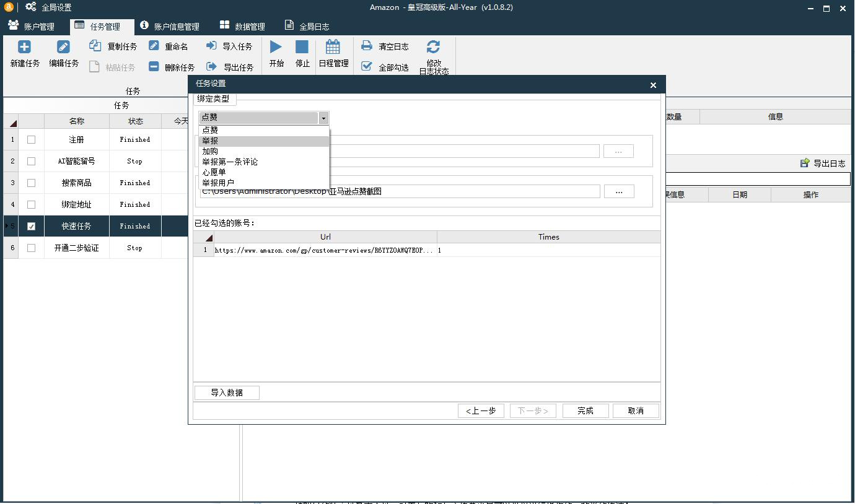Screen dimensions: 855x504
Task: Click the 编辑任务 pencil icon
Action: click(63, 47)
